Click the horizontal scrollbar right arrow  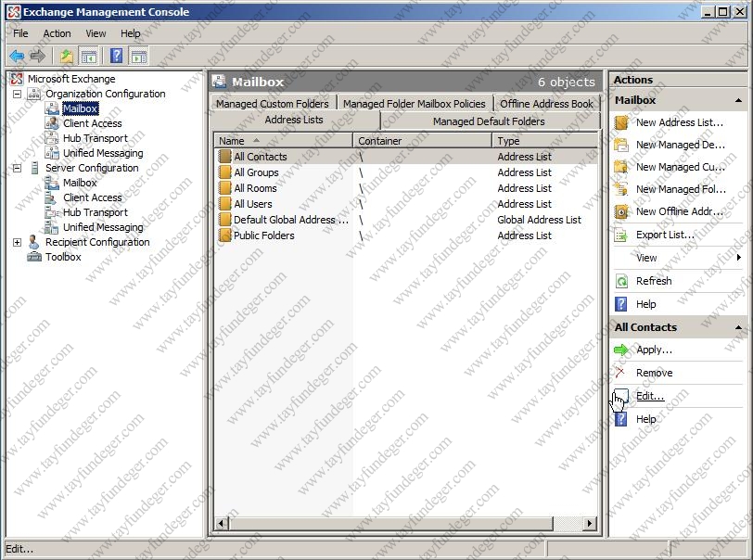pos(590,523)
